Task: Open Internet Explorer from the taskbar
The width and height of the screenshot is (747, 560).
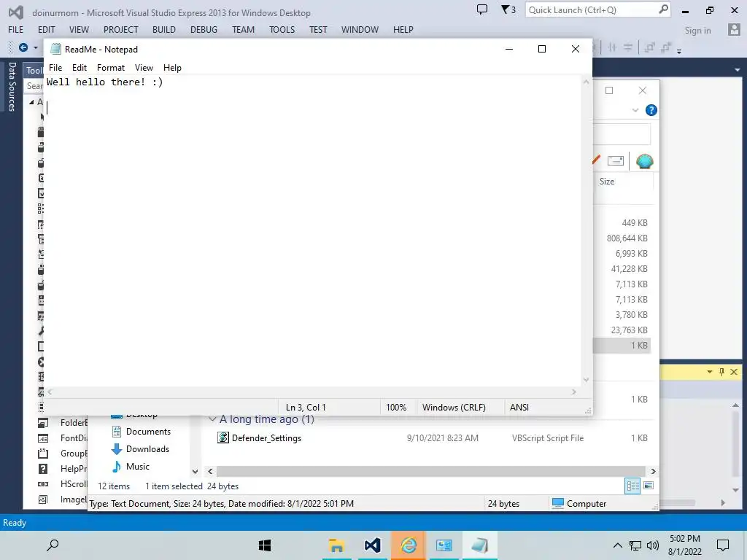Action: (x=409, y=545)
